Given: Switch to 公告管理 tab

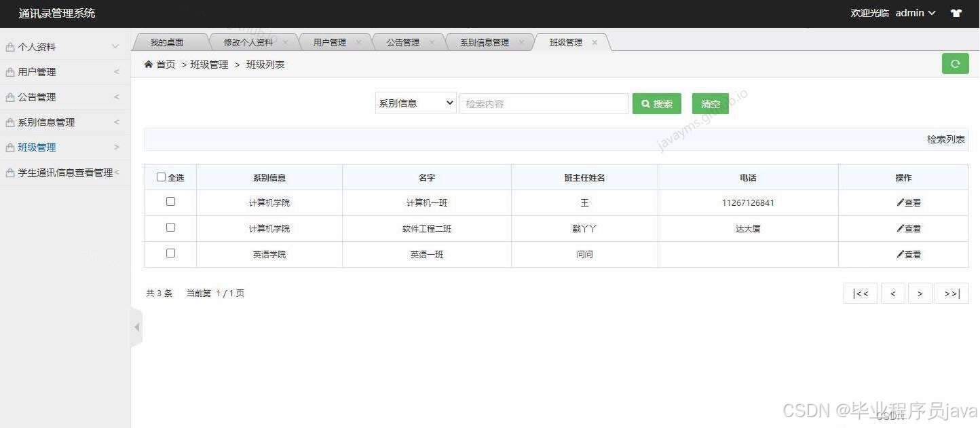Looking at the screenshot, I should (403, 42).
